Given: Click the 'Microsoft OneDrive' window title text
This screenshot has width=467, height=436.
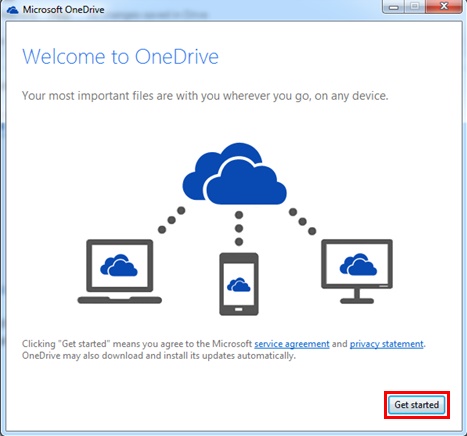Looking at the screenshot, I should click(63, 10).
